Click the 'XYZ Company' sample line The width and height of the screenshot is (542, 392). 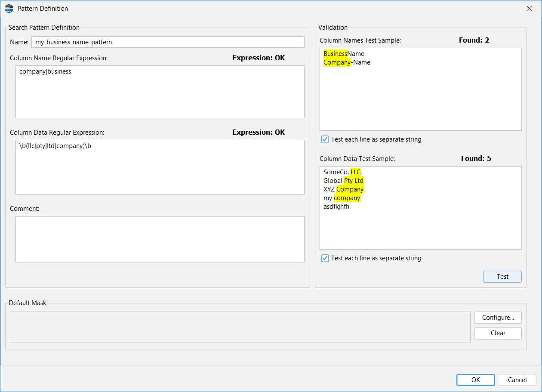point(344,189)
